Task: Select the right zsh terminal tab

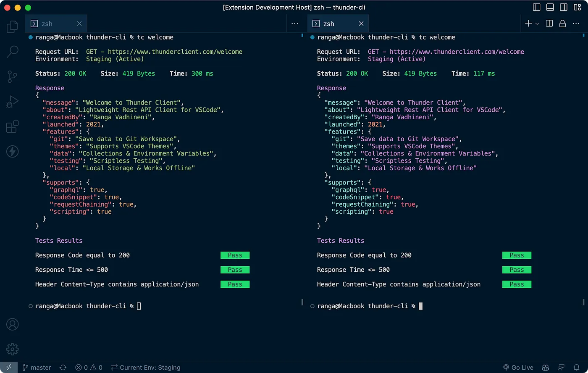Action: [x=328, y=24]
